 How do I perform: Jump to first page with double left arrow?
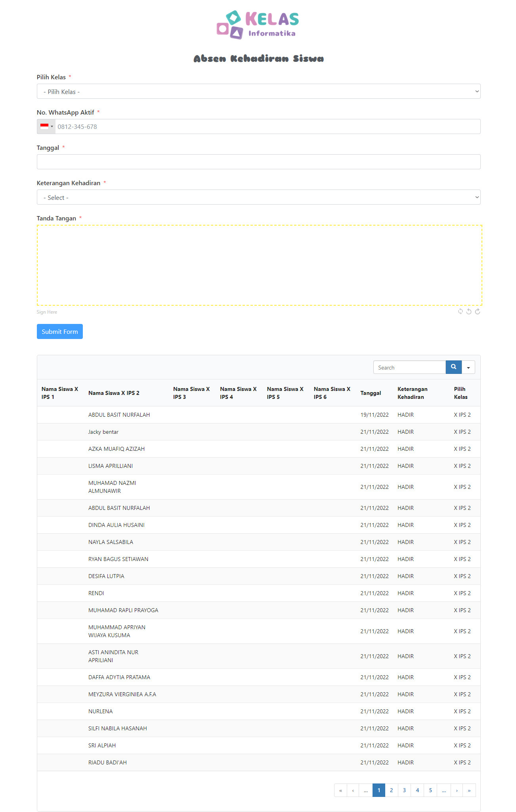[x=340, y=790]
